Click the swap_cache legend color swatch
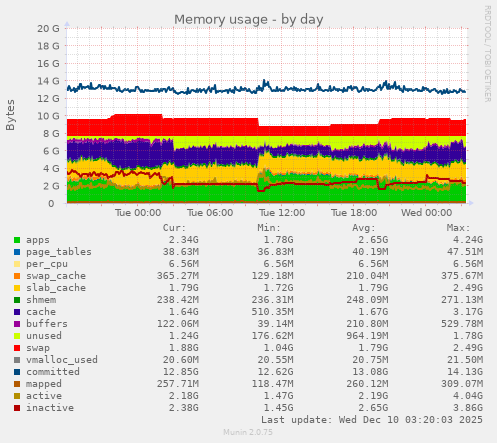Image resolution: width=497 pixels, height=443 pixels. pos(17,276)
